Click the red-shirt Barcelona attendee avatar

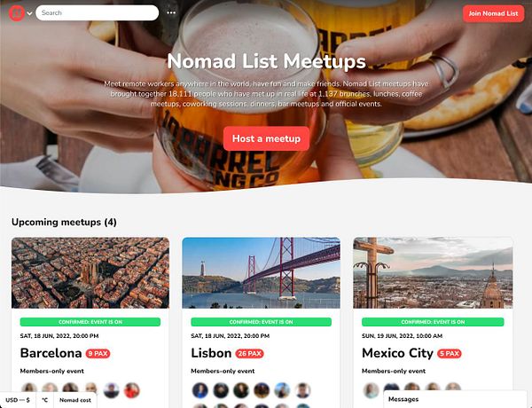(x=131, y=390)
